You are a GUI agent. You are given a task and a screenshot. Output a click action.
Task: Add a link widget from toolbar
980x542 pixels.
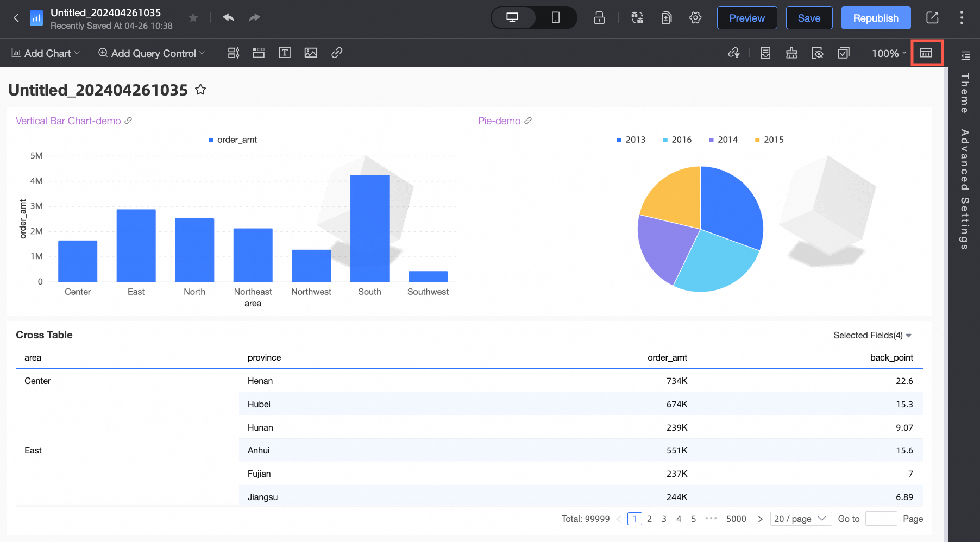pyautogui.click(x=337, y=53)
